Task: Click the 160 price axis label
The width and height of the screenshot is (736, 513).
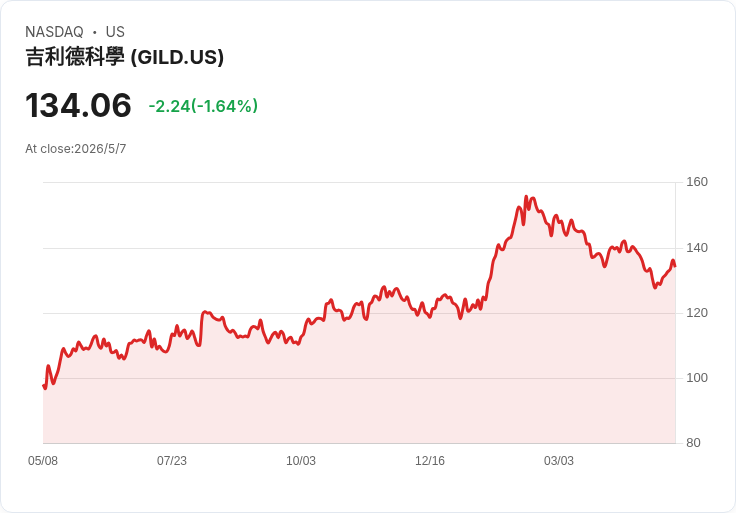Action: tap(697, 182)
